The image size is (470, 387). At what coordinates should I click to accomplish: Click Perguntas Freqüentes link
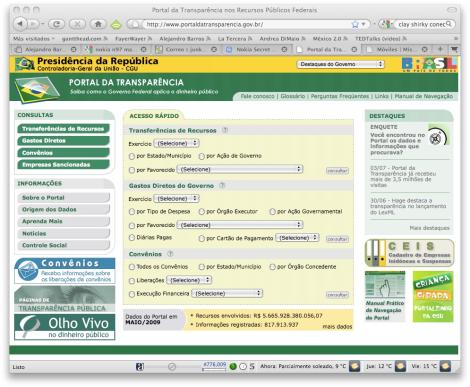(340, 96)
